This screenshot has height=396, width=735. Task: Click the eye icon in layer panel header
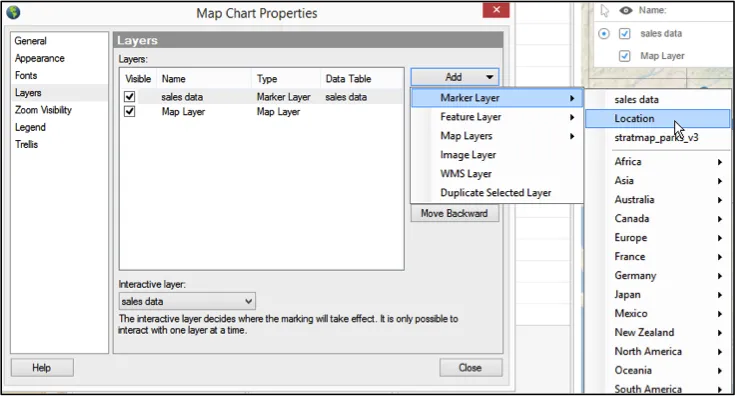point(625,10)
